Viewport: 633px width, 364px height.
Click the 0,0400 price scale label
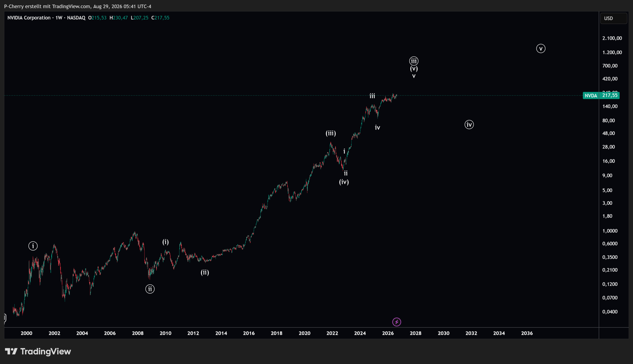pyautogui.click(x=610, y=312)
